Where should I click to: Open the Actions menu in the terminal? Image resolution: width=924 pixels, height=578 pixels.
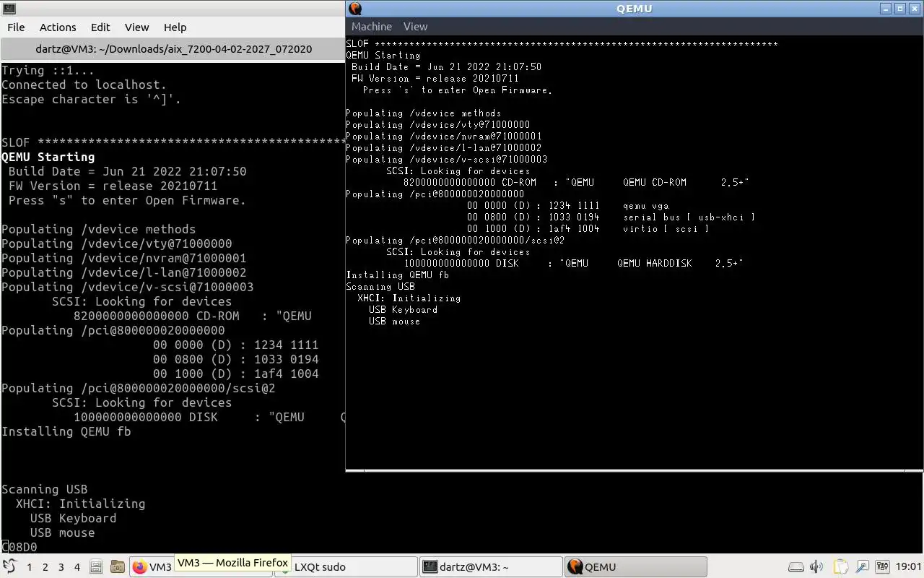click(58, 27)
